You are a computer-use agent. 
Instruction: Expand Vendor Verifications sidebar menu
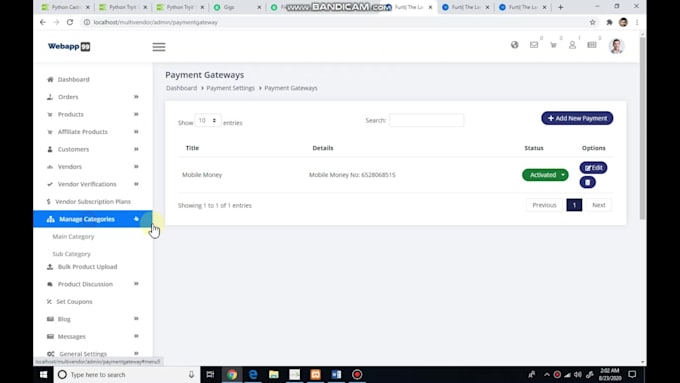point(93,184)
